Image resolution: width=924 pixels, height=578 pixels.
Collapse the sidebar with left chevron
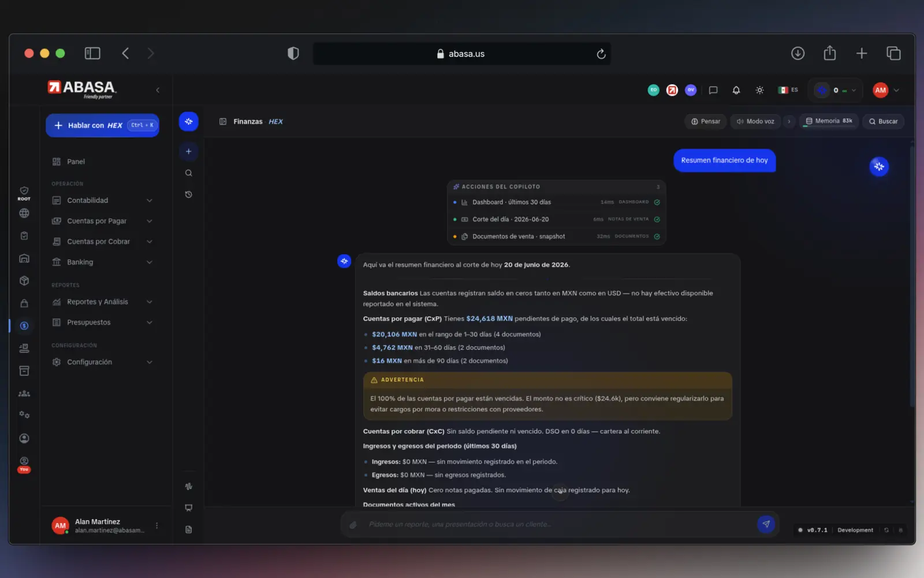click(x=158, y=90)
